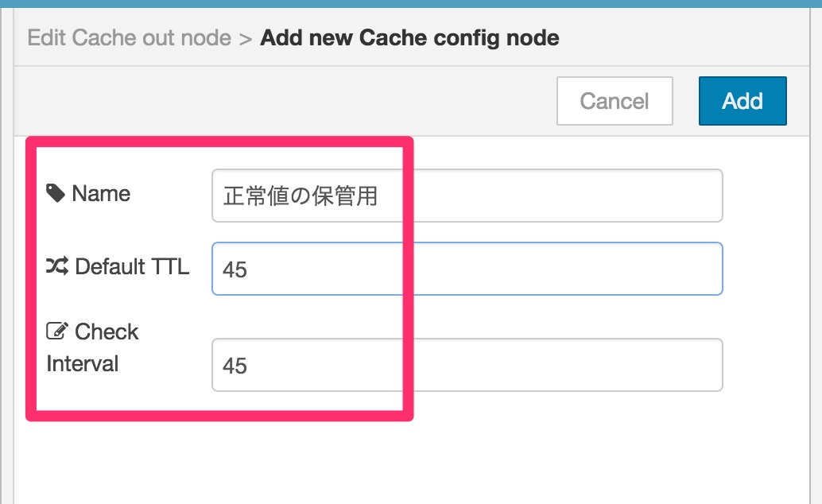822x504 pixels.
Task: Click the tag icon beside Name
Action: (x=56, y=193)
